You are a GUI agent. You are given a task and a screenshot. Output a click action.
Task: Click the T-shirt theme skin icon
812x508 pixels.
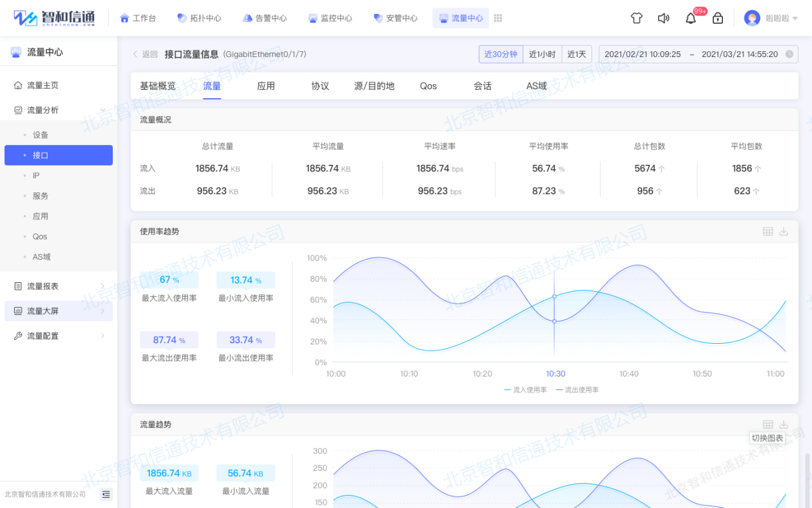(x=636, y=18)
